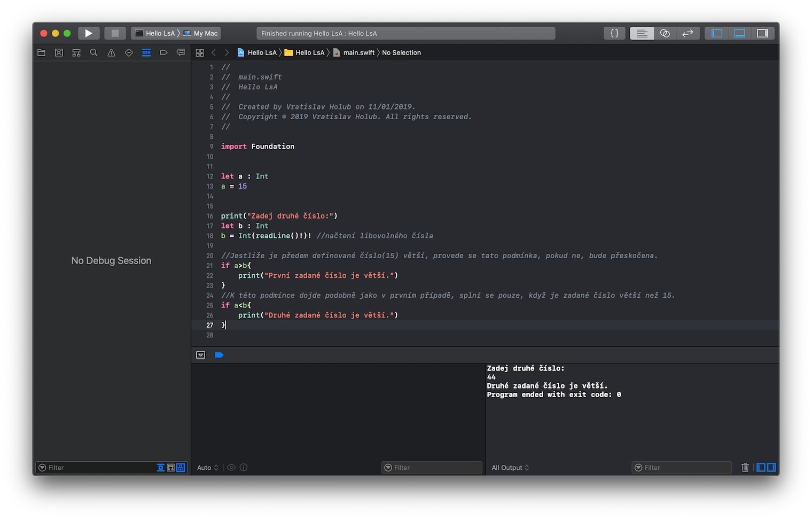This screenshot has height=519, width=812.
Task: Click the filter options icon in the navigator filter
Action: pyautogui.click(x=42, y=468)
